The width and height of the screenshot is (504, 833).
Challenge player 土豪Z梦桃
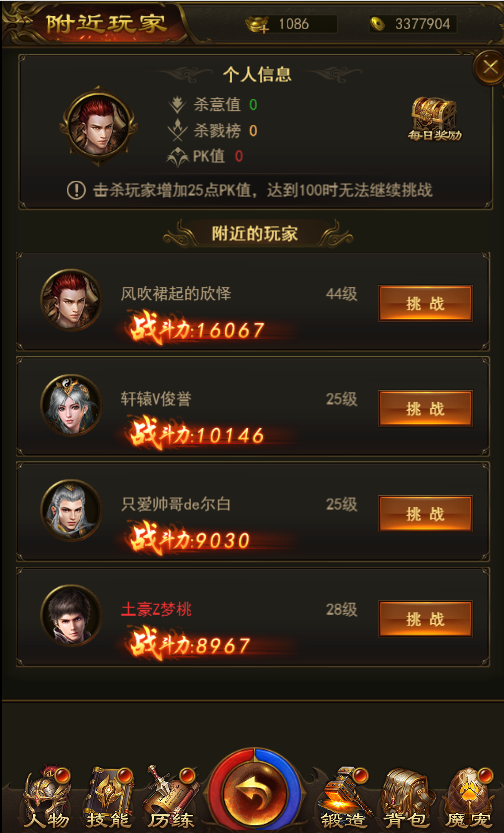point(425,619)
